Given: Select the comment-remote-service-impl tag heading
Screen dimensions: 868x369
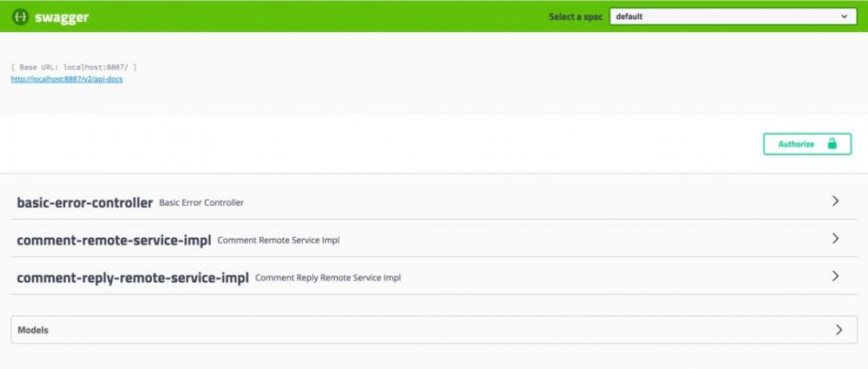Looking at the screenshot, I should click(114, 241).
